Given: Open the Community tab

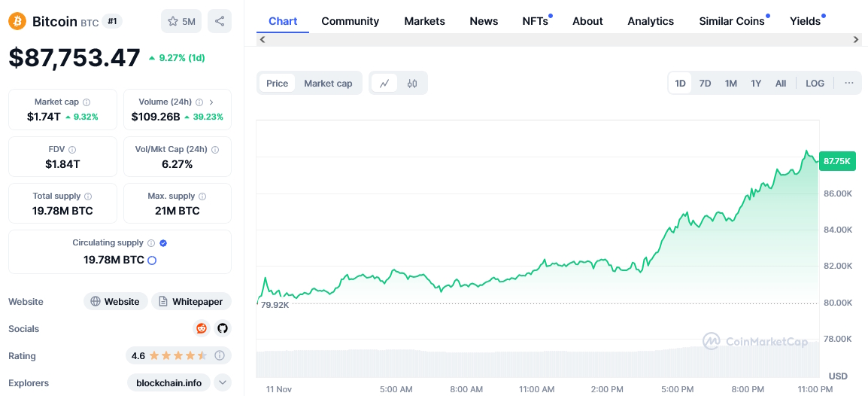Looking at the screenshot, I should click(x=351, y=21).
